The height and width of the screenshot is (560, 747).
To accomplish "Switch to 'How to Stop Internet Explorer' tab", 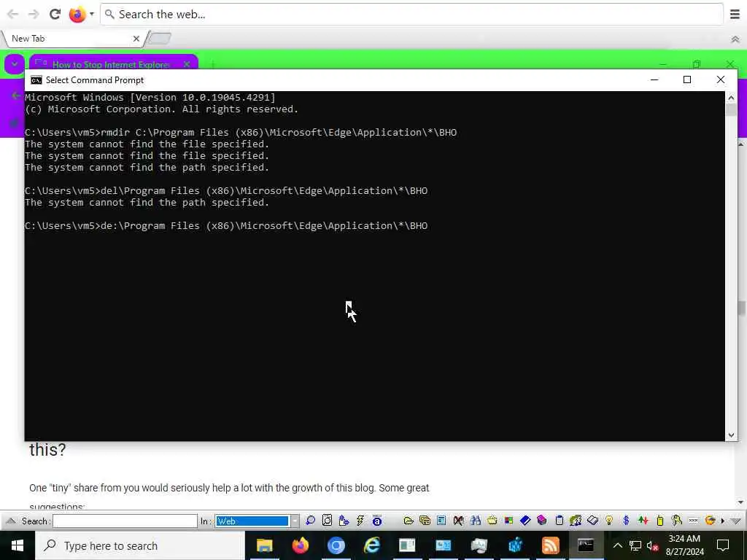I will [x=111, y=64].
